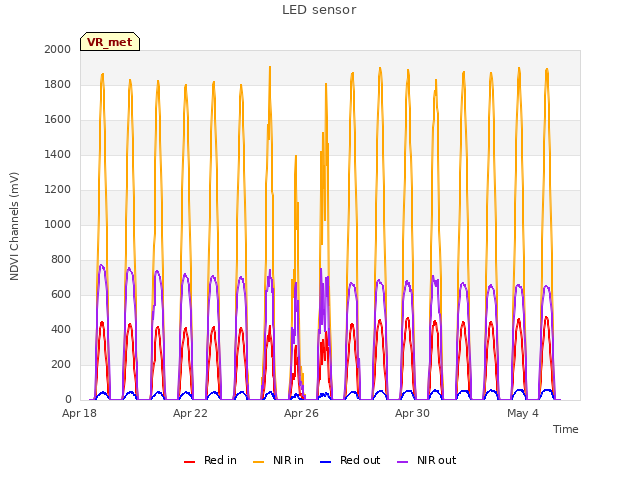Click the LED sensor chart title
640x480 pixels.
[x=319, y=10]
